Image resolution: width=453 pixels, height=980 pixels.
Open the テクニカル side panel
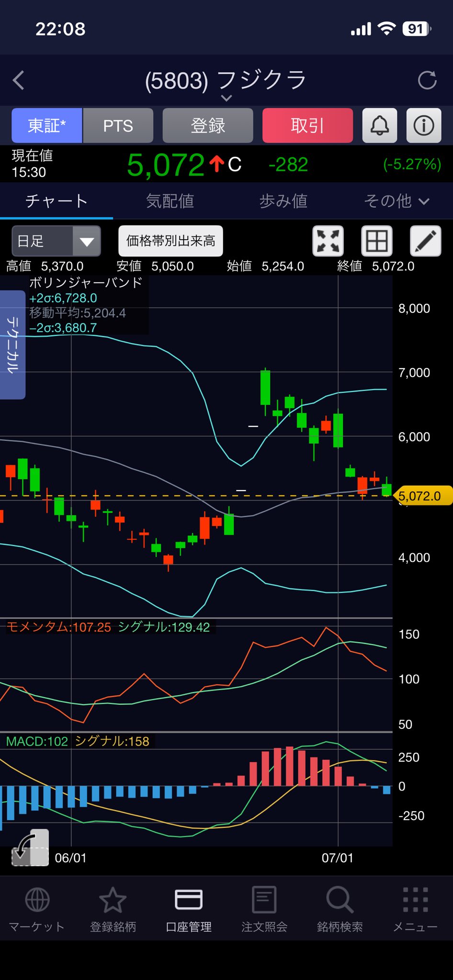12,345
